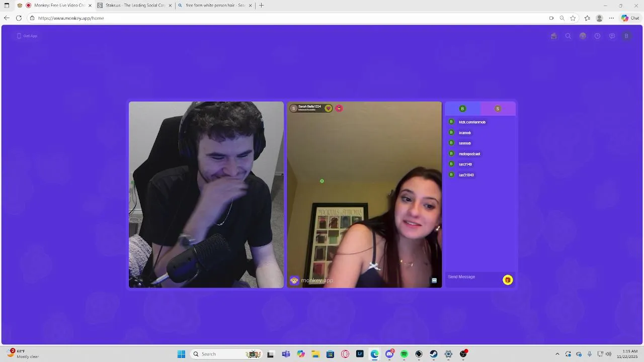Open a new browser tab
The width and height of the screenshot is (644, 362).
261,6
